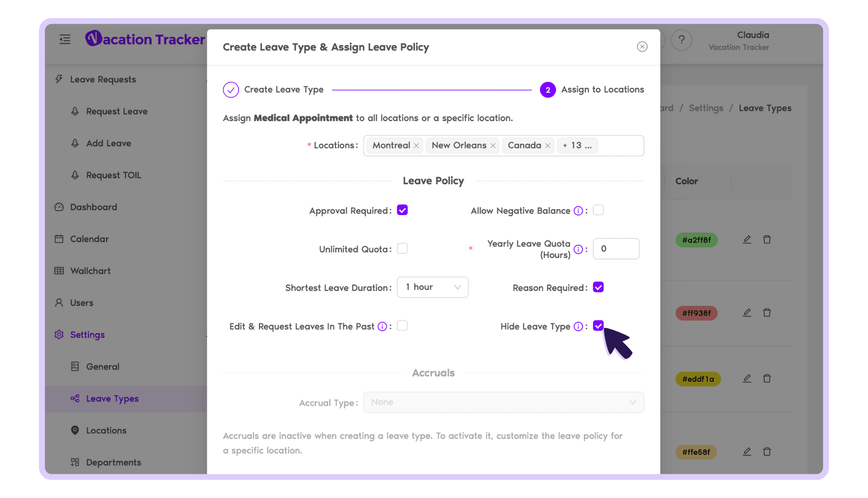The width and height of the screenshot is (868, 498).
Task: Disable the Hide Leave Type checkbox
Action: (x=598, y=326)
